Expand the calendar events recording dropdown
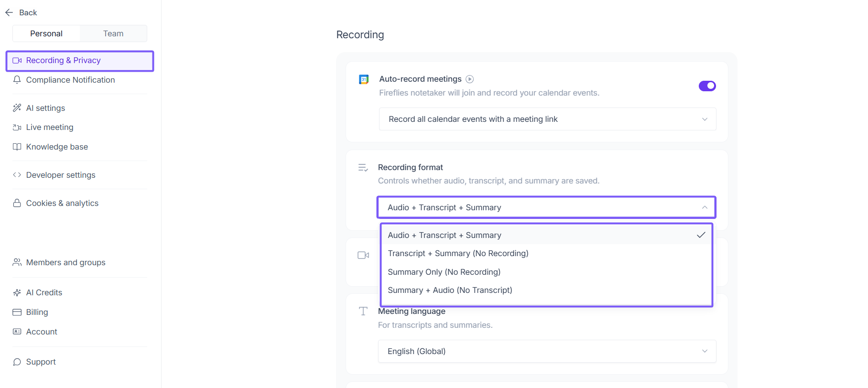Image resolution: width=868 pixels, height=388 pixels. tap(547, 119)
